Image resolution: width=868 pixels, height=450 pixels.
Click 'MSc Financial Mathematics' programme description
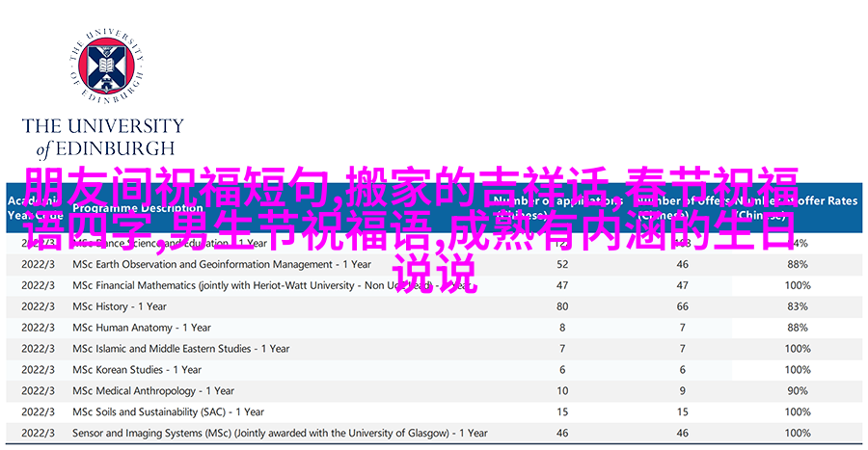point(271,285)
